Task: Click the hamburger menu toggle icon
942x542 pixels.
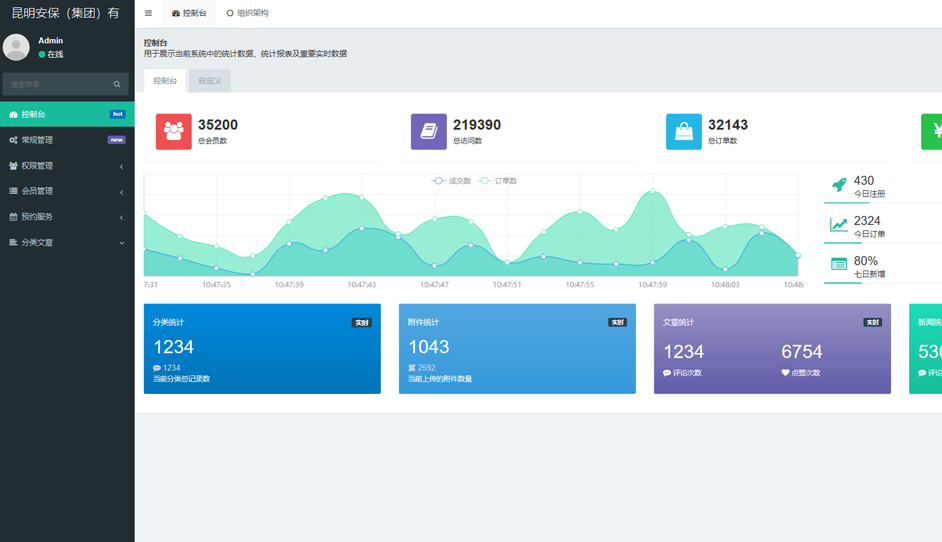Action: [x=148, y=13]
